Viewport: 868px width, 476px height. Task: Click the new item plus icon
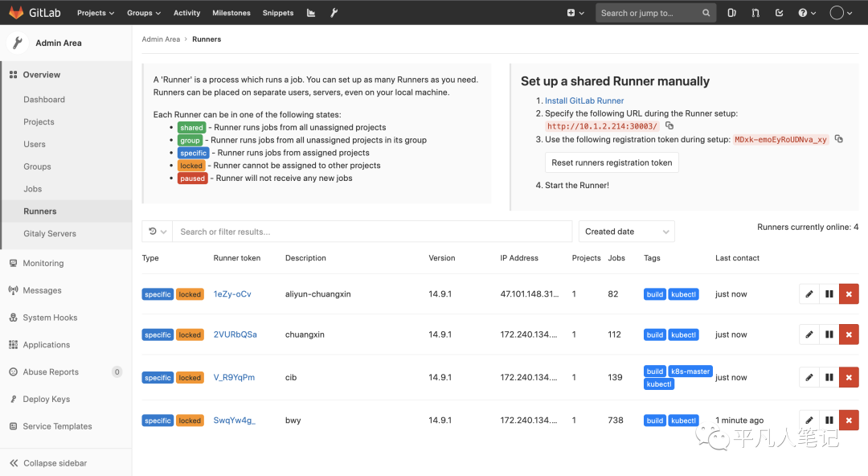(575, 13)
